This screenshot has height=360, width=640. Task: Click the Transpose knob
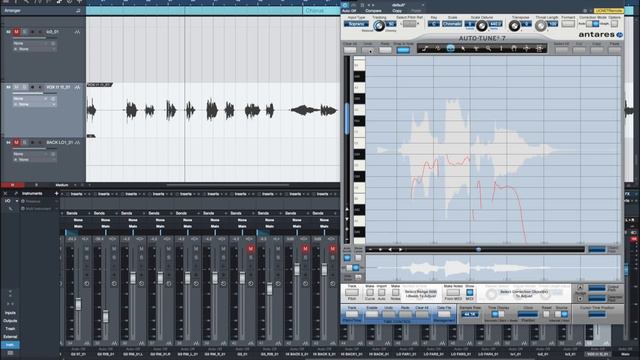coord(514,26)
